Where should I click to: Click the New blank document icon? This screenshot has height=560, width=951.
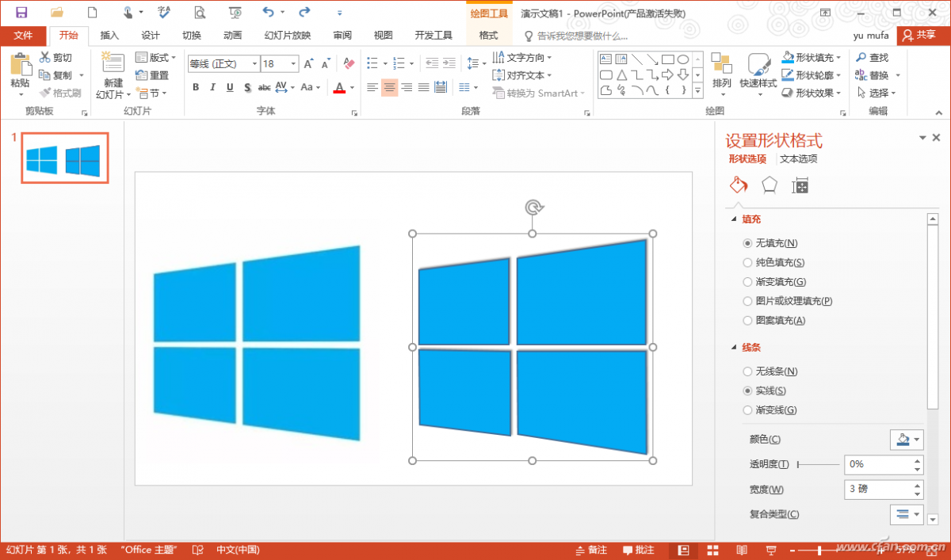(x=93, y=13)
